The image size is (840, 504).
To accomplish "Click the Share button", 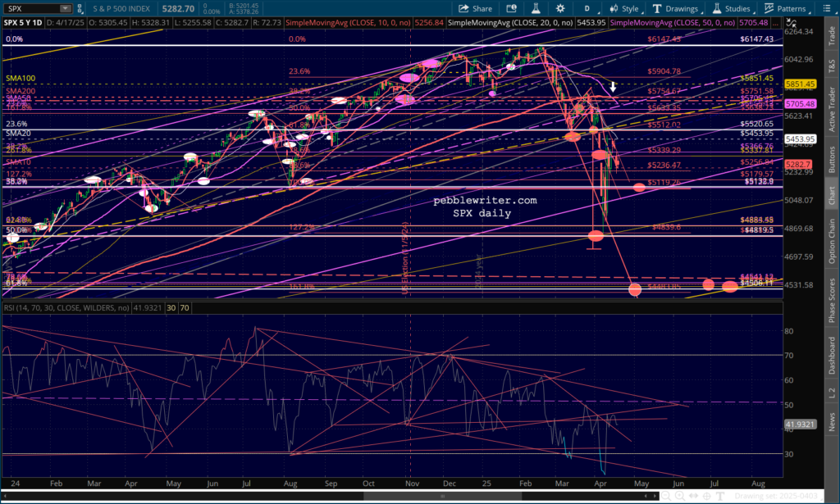I will point(476,8).
